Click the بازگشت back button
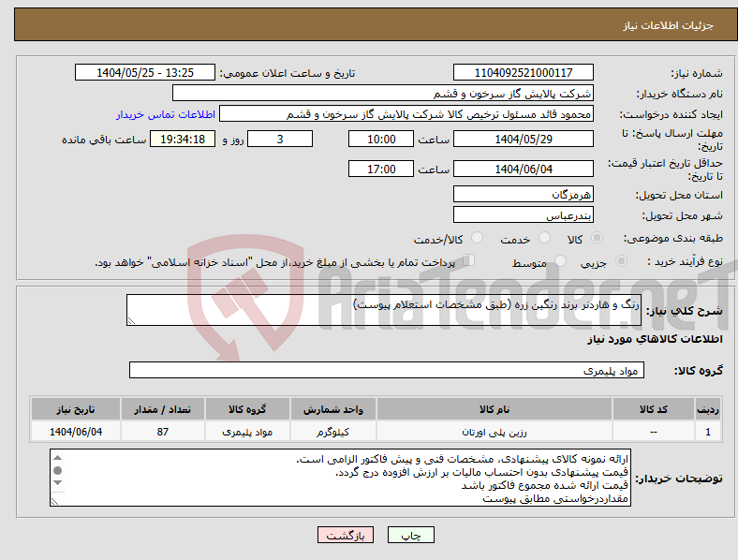738x560 pixels. point(346,535)
